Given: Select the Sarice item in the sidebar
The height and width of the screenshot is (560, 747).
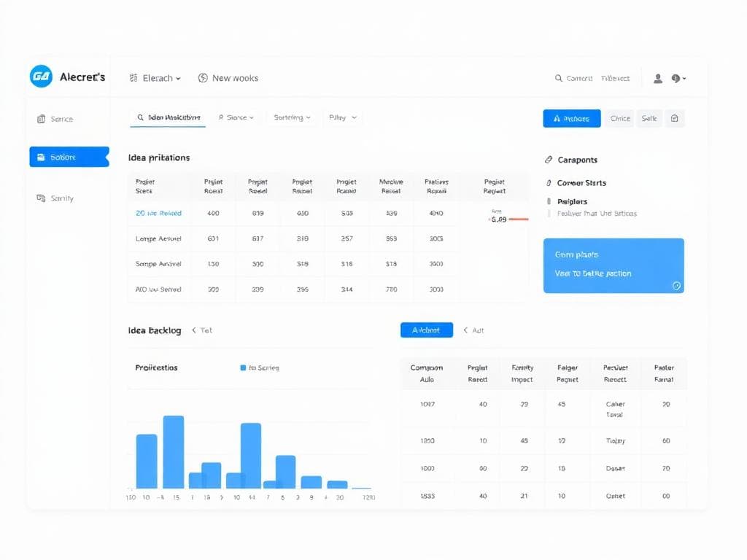Looking at the screenshot, I should pyautogui.click(x=57, y=118).
